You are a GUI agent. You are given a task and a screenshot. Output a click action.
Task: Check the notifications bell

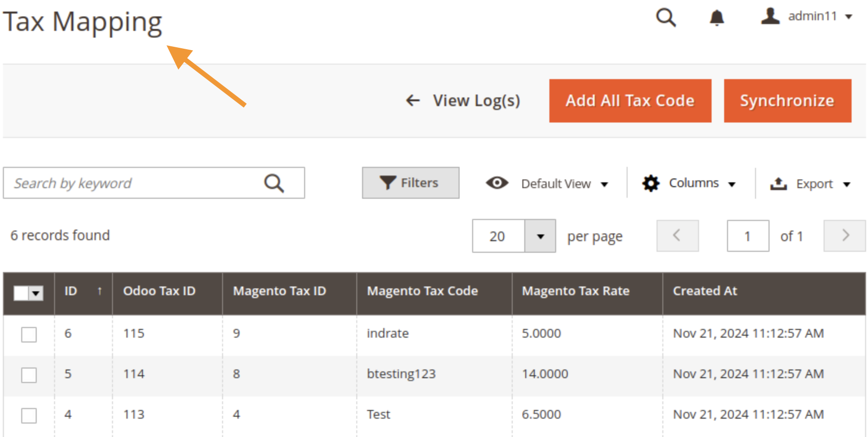pos(716,18)
